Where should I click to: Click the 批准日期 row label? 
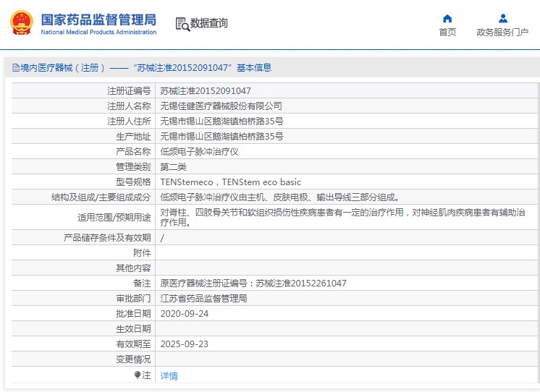(133, 314)
